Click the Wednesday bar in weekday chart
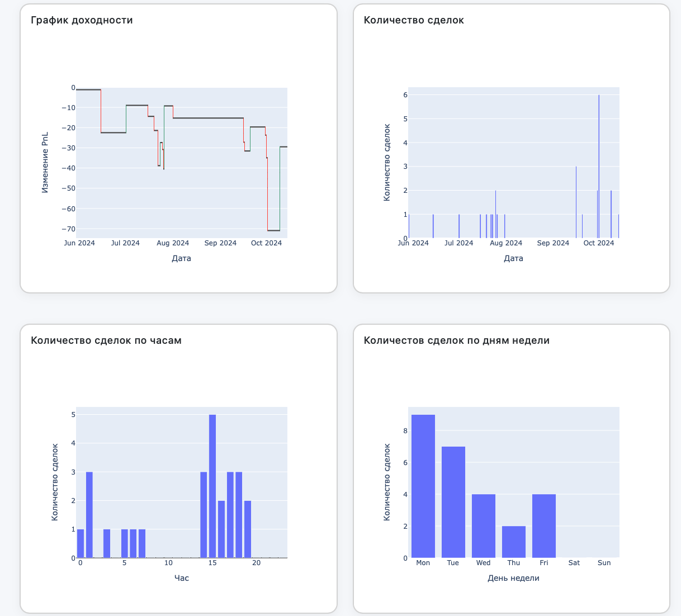681x616 pixels. [x=483, y=526]
